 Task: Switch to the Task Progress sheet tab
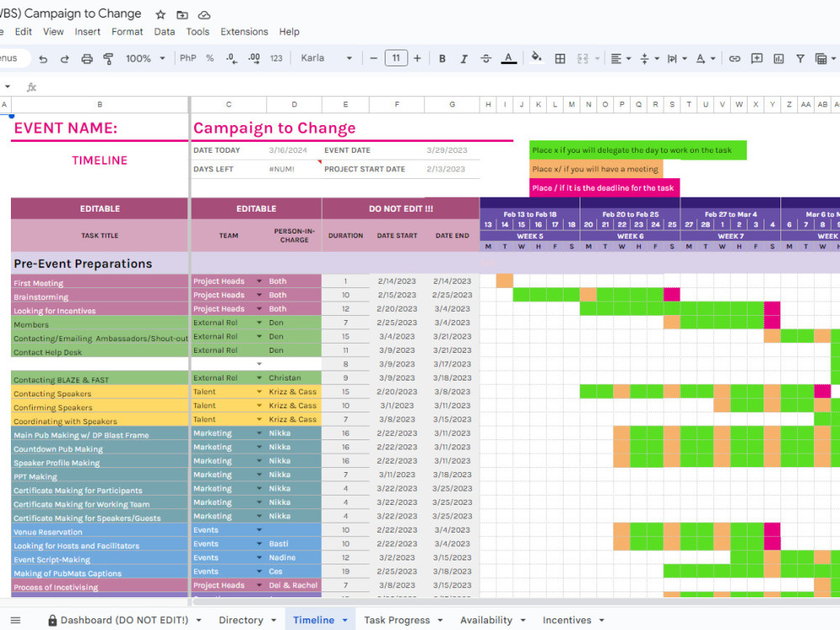pyautogui.click(x=397, y=620)
